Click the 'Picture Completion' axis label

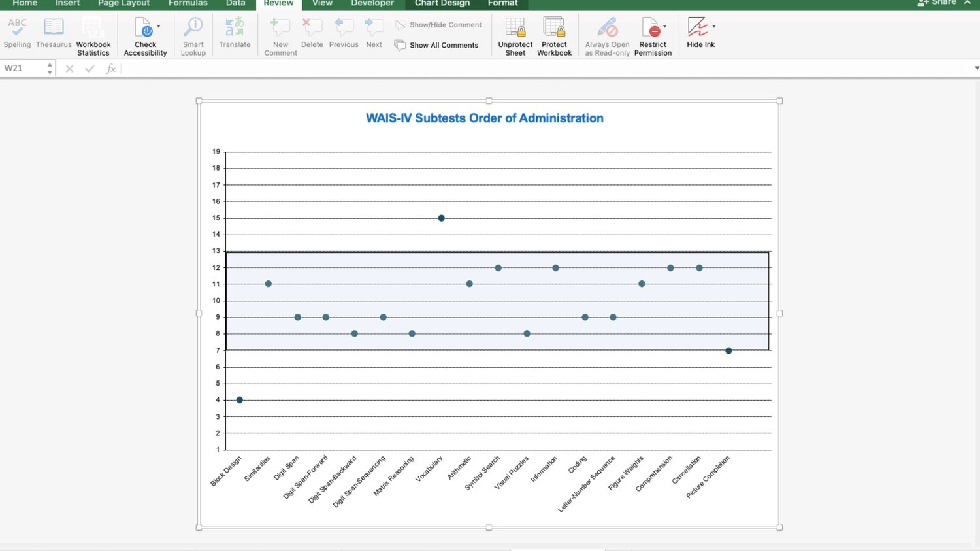tap(708, 477)
